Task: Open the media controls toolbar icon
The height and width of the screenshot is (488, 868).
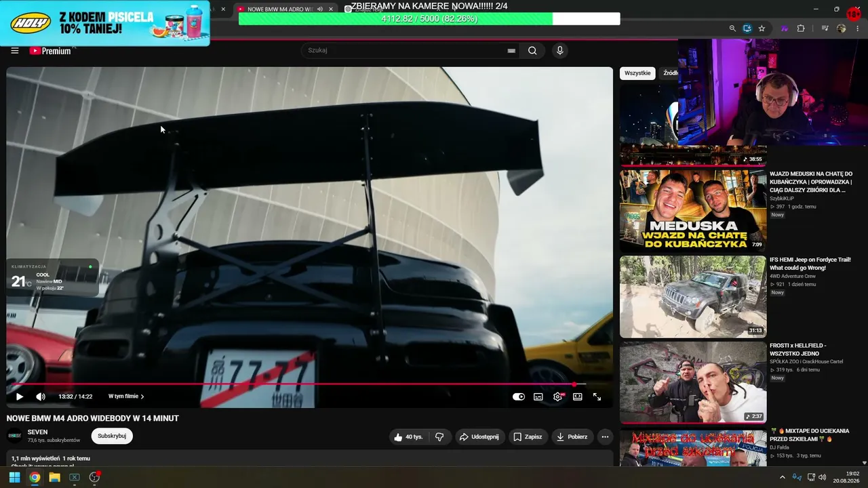Action: pyautogui.click(x=825, y=28)
